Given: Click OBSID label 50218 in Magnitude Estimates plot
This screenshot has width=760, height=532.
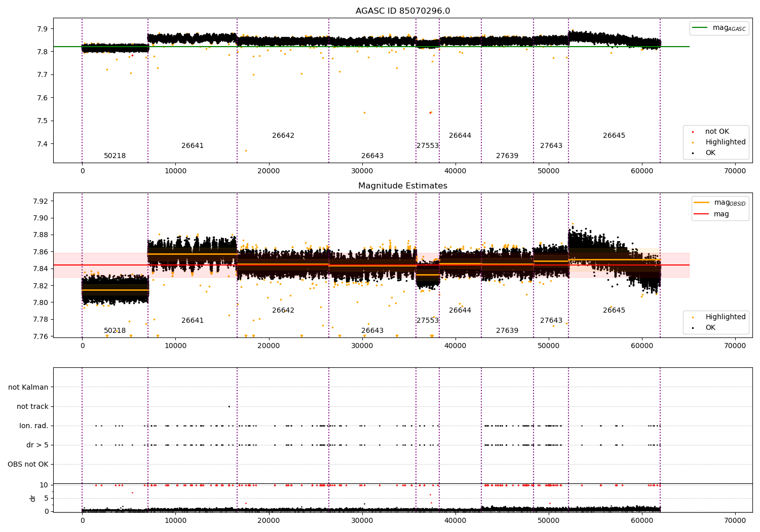Looking at the screenshot, I should [x=115, y=331].
